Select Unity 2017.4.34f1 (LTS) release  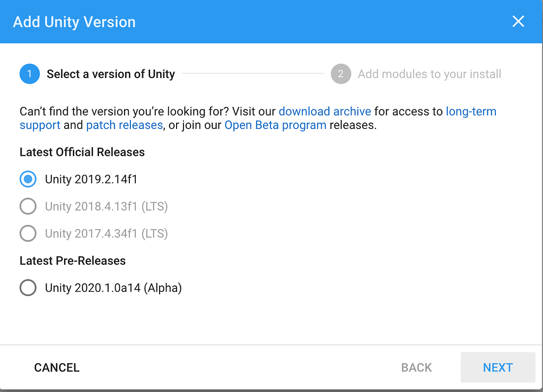pos(28,233)
